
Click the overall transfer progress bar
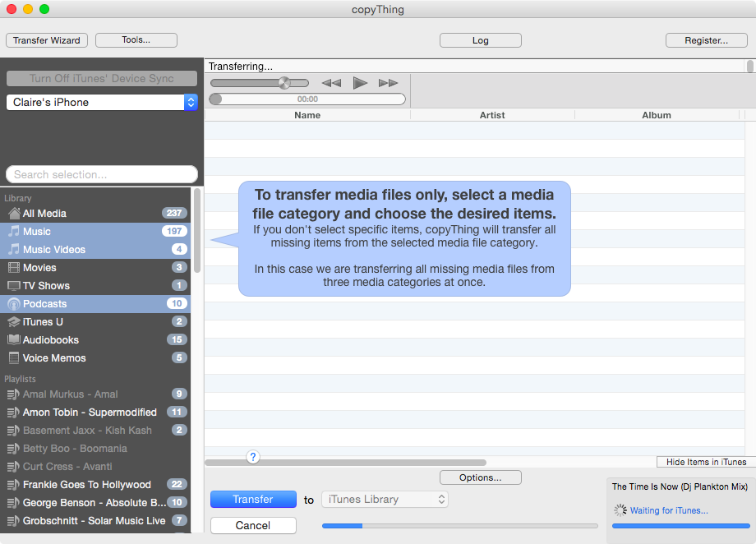(459, 526)
